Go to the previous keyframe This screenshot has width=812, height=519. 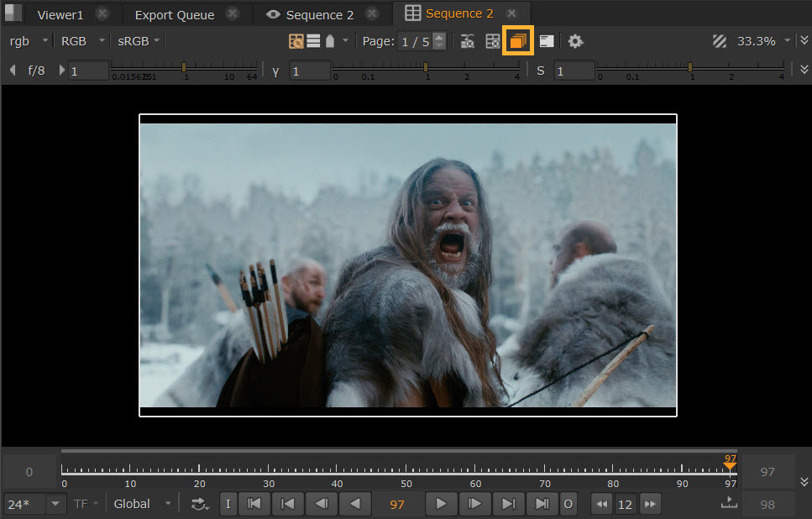(287, 504)
